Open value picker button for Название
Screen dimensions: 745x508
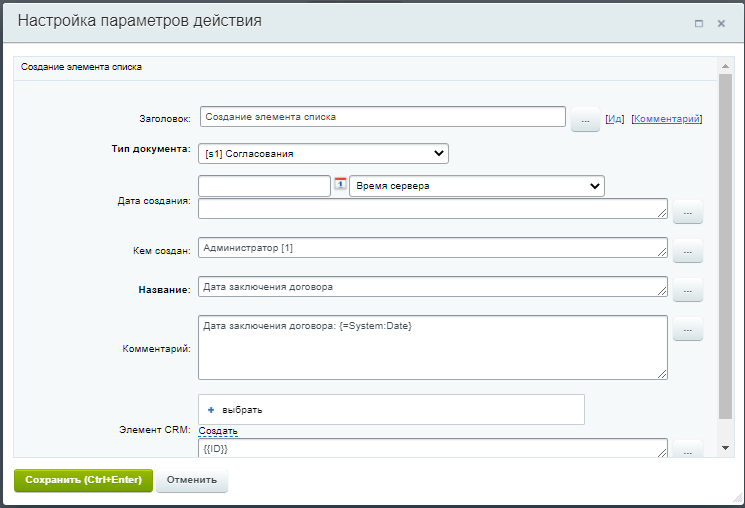pyautogui.click(x=688, y=290)
